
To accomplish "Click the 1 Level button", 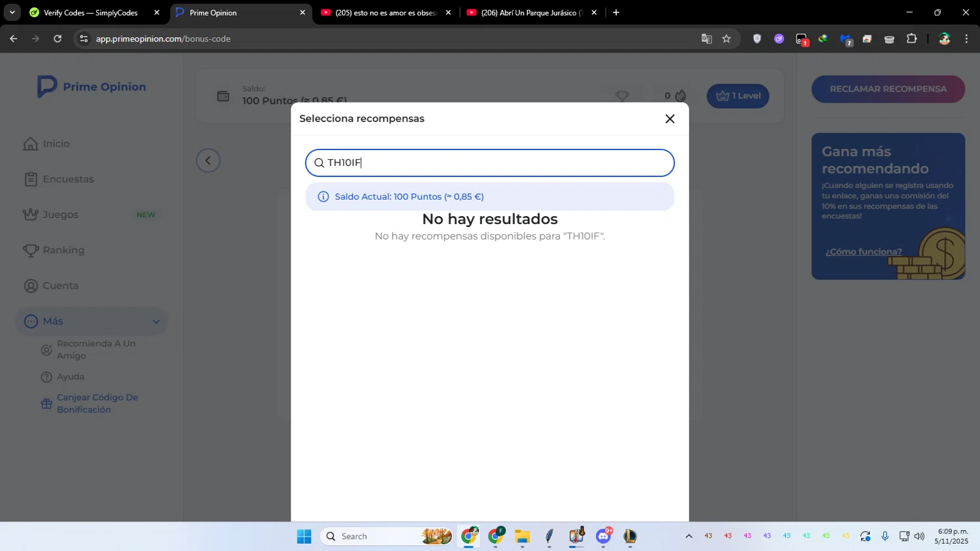I will click(x=738, y=96).
